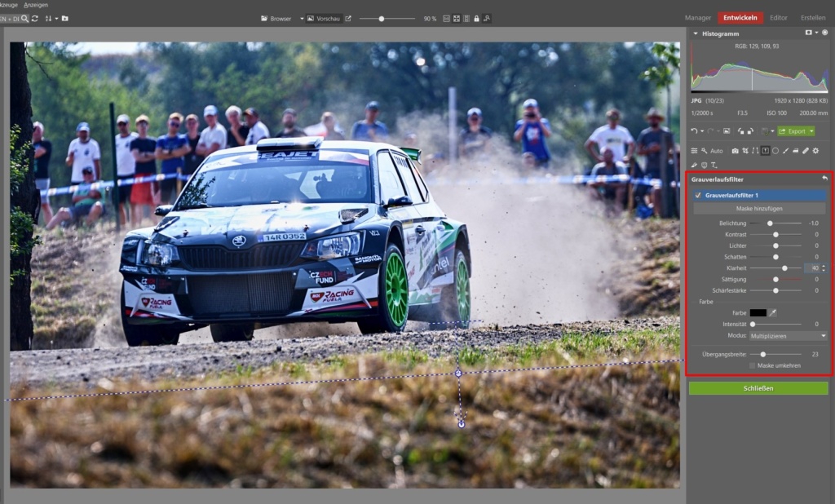Open the dropdown arrow before Vorschau
The height and width of the screenshot is (504, 835).
(x=302, y=19)
